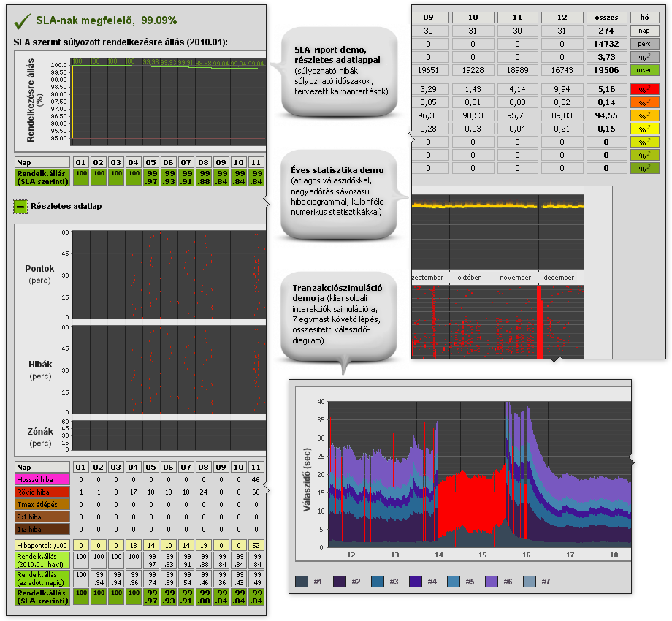Click the gray perc unit badge
Viewport: 672px width, 621px height.
click(x=644, y=44)
